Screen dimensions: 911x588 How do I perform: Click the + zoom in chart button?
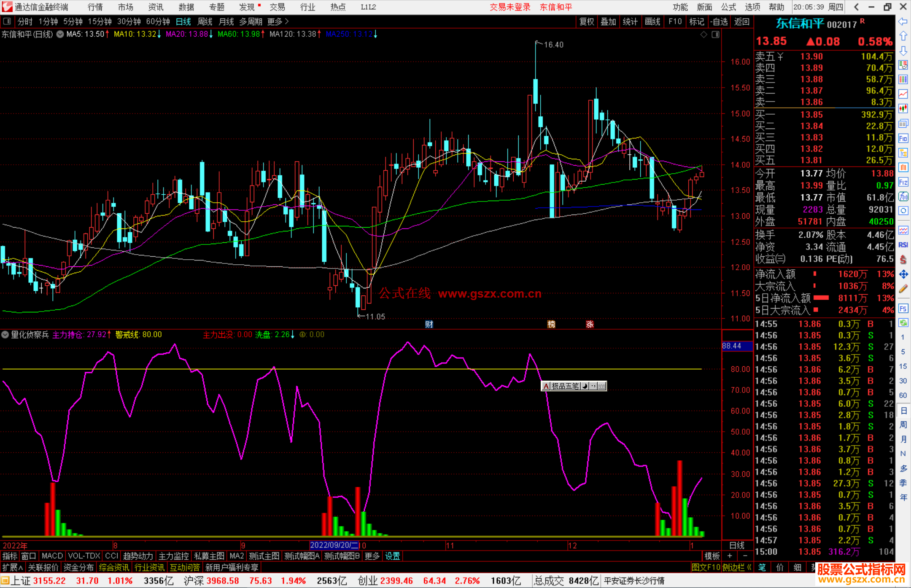coord(730,556)
